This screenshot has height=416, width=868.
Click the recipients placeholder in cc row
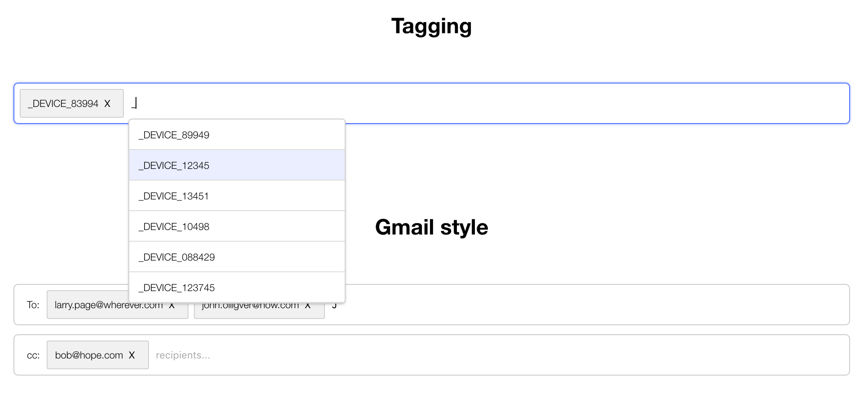point(183,355)
